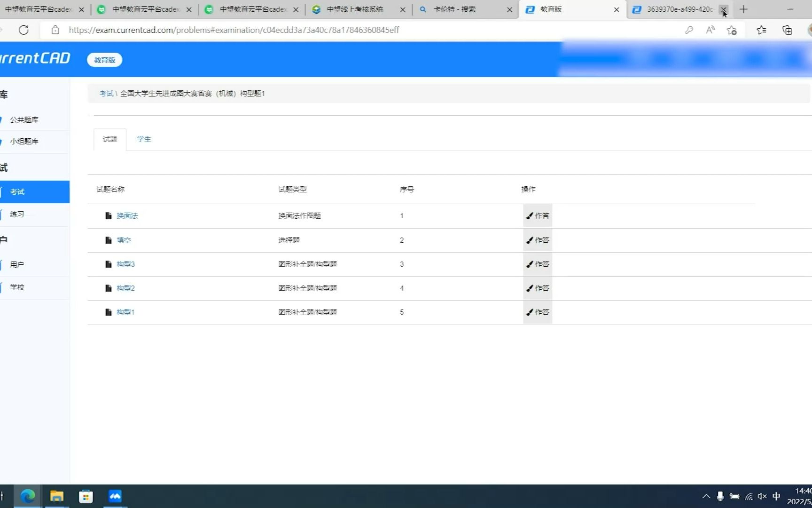
Task: Switch the 中 input method indicator
Action: 776,496
